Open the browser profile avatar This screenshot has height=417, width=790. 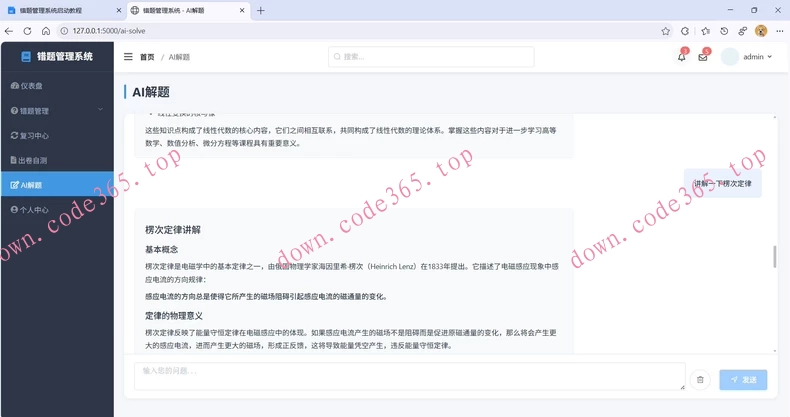click(x=761, y=31)
